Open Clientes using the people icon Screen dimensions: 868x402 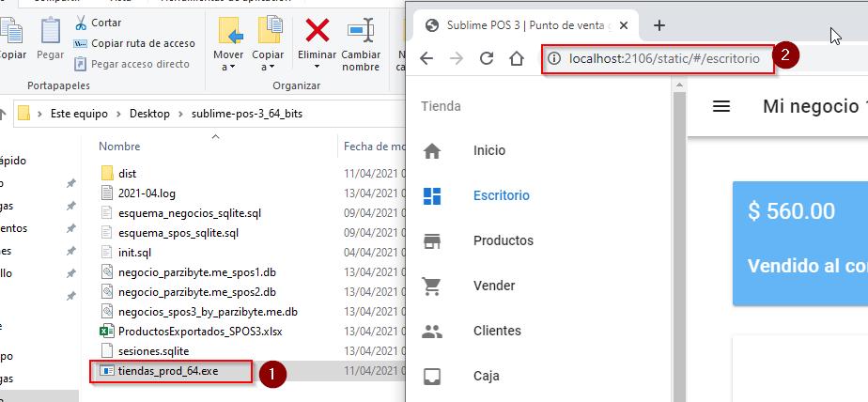(432, 331)
